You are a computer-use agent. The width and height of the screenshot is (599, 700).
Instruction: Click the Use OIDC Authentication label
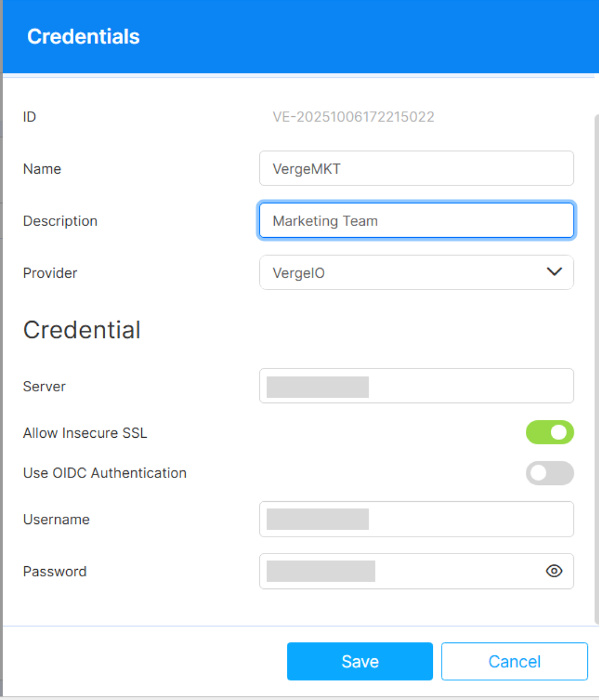(105, 473)
